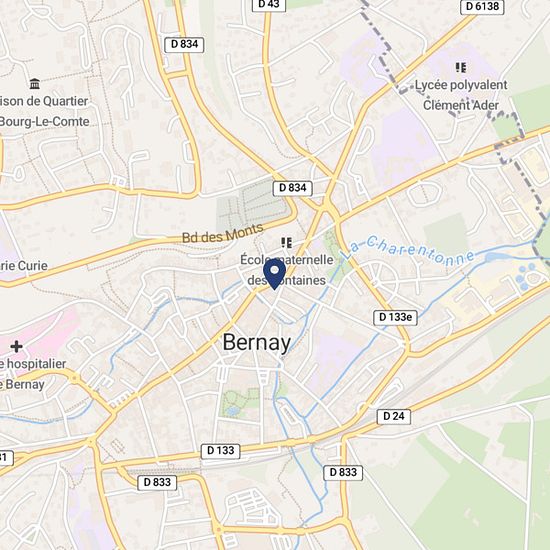Select the hospital cross icon
Screen dimensions: 550x550
pyautogui.click(x=16, y=347)
